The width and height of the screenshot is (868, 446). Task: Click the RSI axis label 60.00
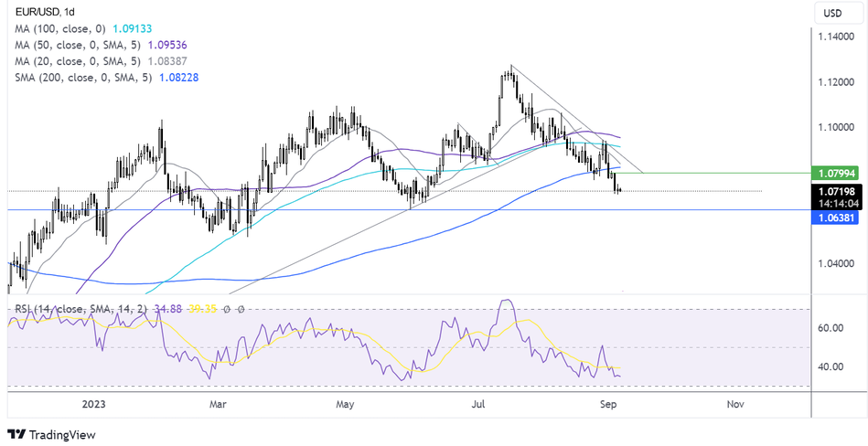pyautogui.click(x=830, y=328)
